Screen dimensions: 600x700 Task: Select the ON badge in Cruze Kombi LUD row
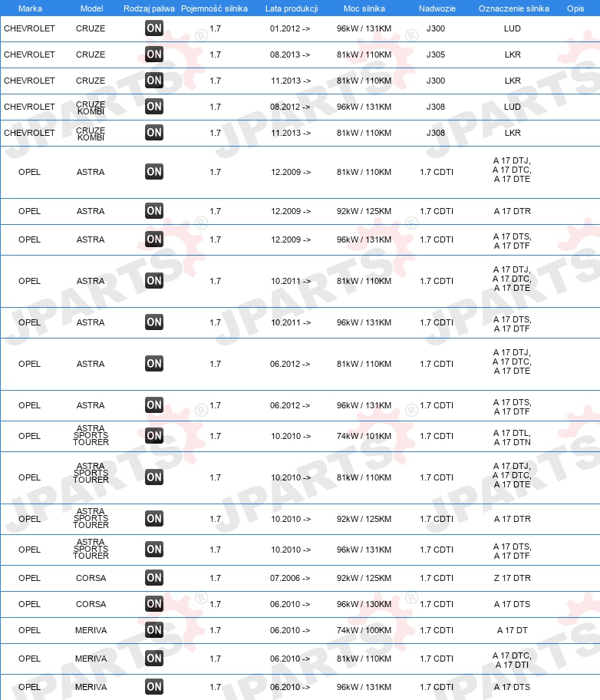[154, 107]
